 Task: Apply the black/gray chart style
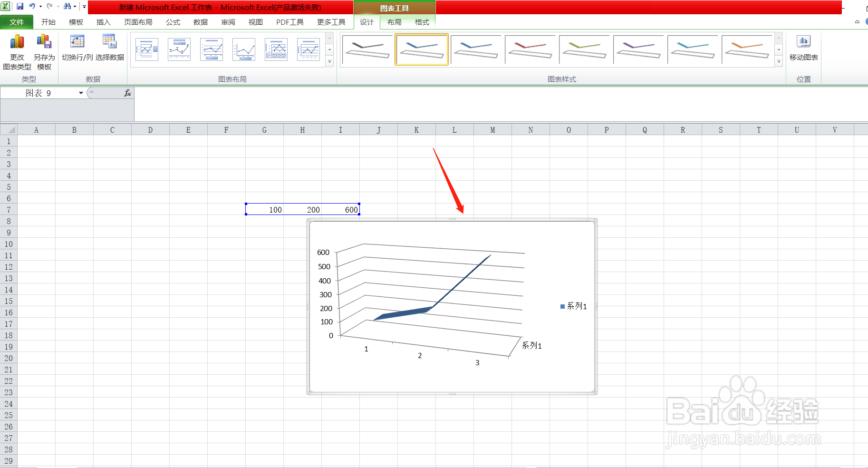tap(367, 49)
